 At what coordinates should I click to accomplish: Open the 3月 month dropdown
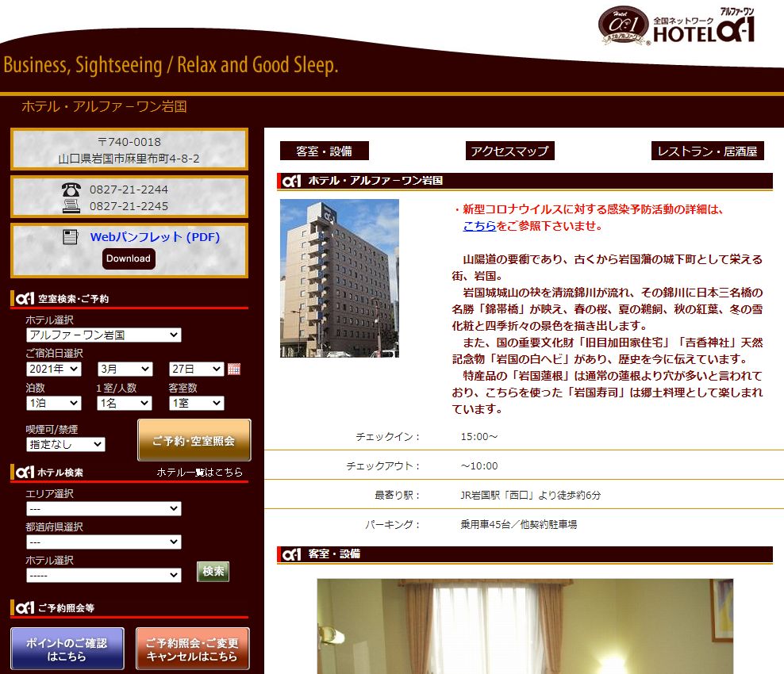125,370
